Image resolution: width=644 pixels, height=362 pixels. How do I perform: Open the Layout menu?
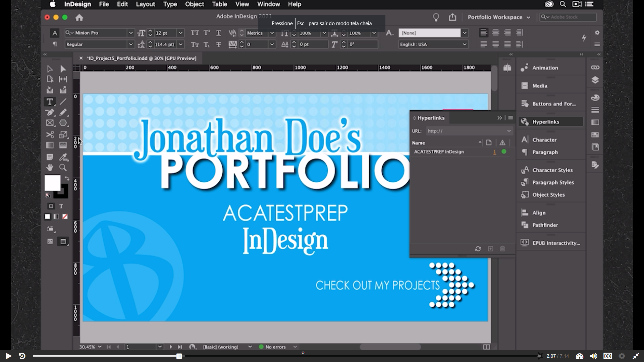click(x=145, y=4)
